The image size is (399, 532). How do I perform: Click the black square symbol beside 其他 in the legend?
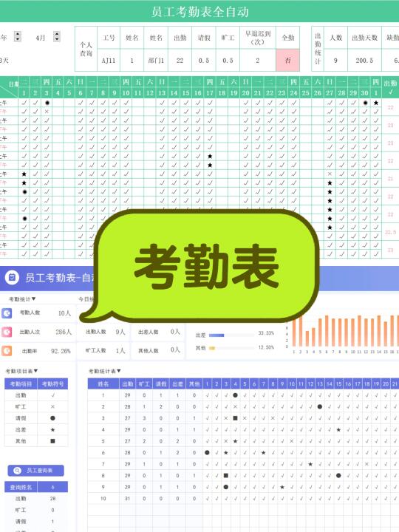point(52,441)
